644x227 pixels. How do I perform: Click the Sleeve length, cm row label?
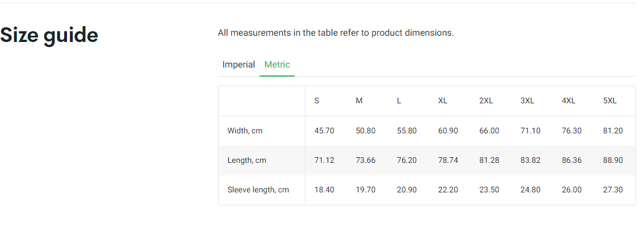pos(258,190)
